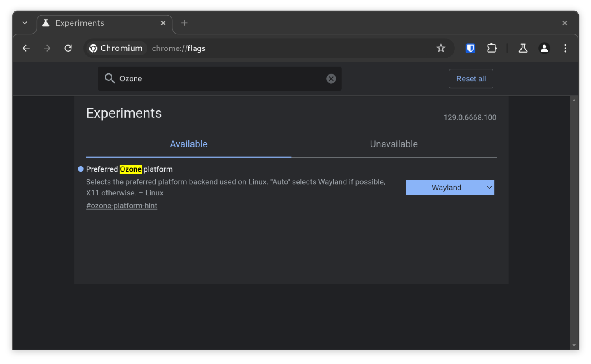
Task: Open the #ozone-platform-hint link
Action: [x=121, y=206]
